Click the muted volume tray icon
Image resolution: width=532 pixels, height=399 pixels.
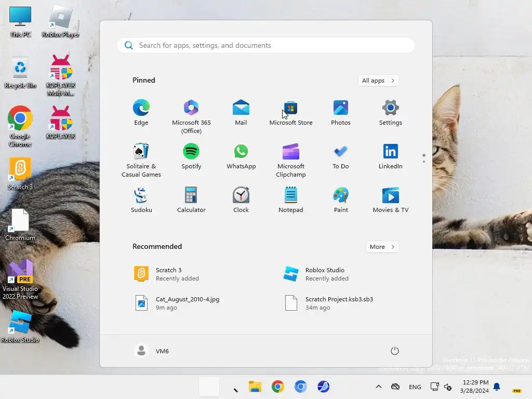(448, 387)
